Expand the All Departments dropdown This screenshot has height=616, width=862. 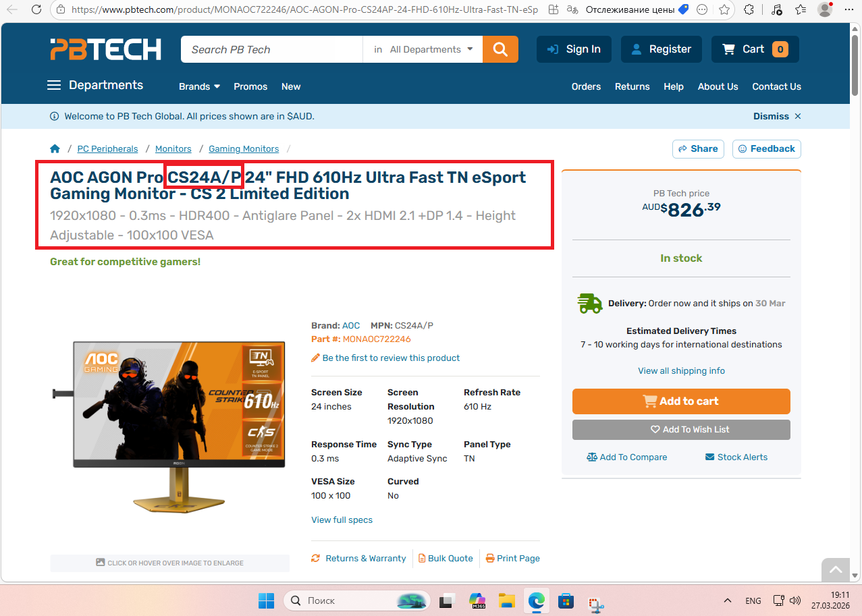[423, 49]
